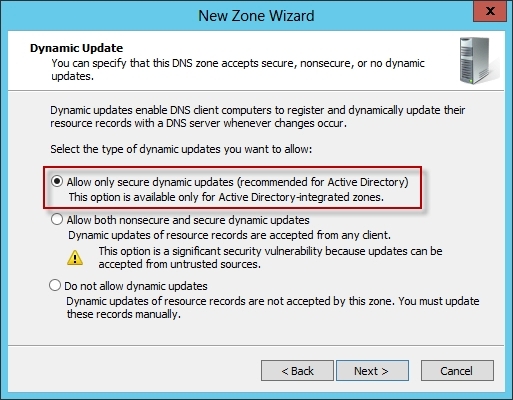Screen dimensions: 513x400
Task: Enable the Do not allow dynamic updates radio button
Action: pyautogui.click(x=55, y=286)
